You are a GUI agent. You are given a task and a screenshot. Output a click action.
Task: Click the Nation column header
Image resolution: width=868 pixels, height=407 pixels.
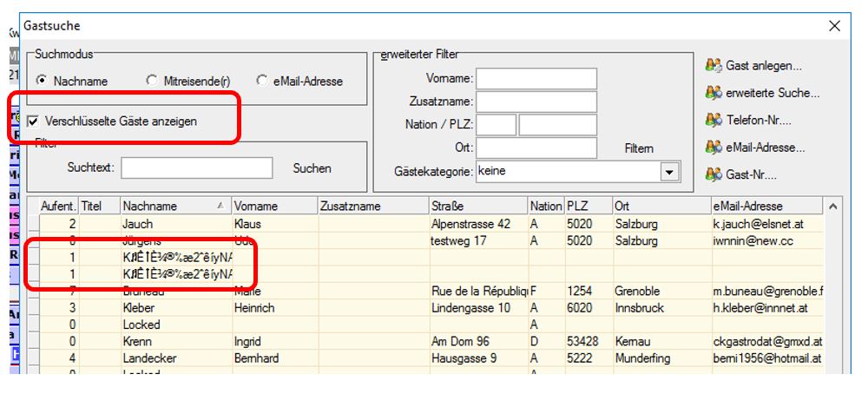point(546,206)
